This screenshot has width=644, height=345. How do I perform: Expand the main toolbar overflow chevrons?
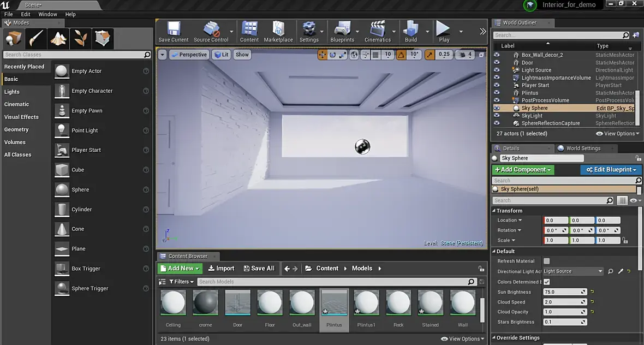[x=482, y=31]
